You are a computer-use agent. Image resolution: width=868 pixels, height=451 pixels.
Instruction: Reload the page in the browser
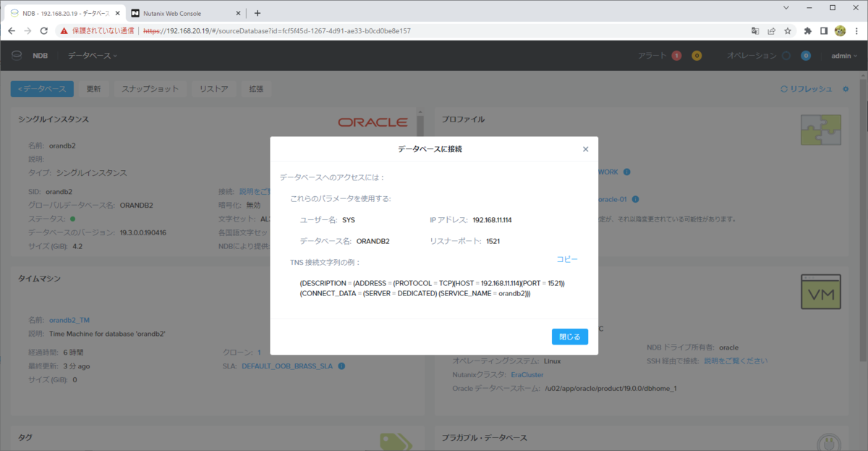coord(44,31)
